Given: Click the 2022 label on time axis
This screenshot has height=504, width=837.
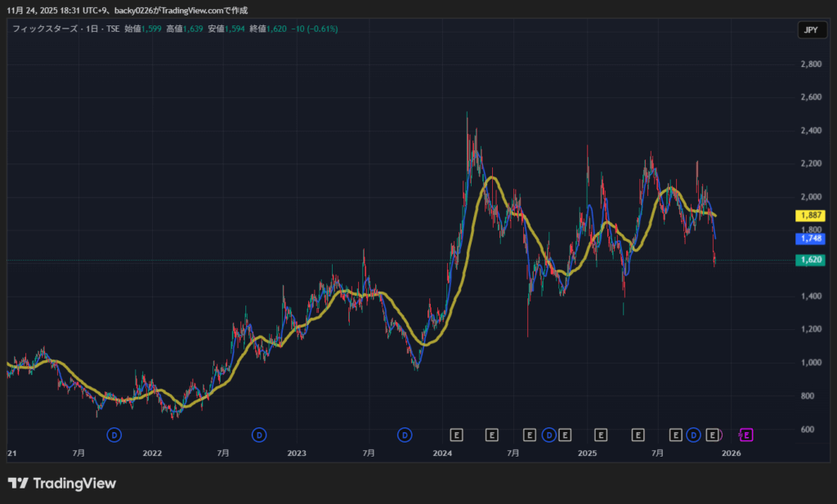Looking at the screenshot, I should (152, 453).
